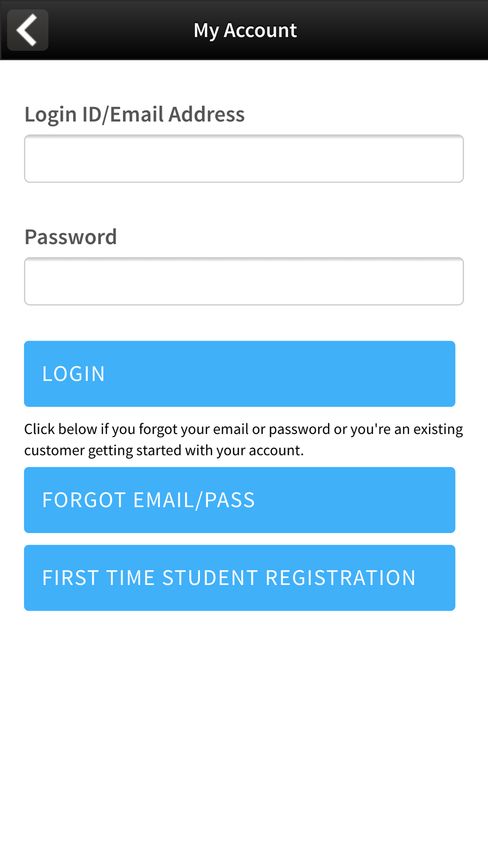This screenshot has width=488, height=868.
Task: Click the Password label
Action: tap(71, 237)
